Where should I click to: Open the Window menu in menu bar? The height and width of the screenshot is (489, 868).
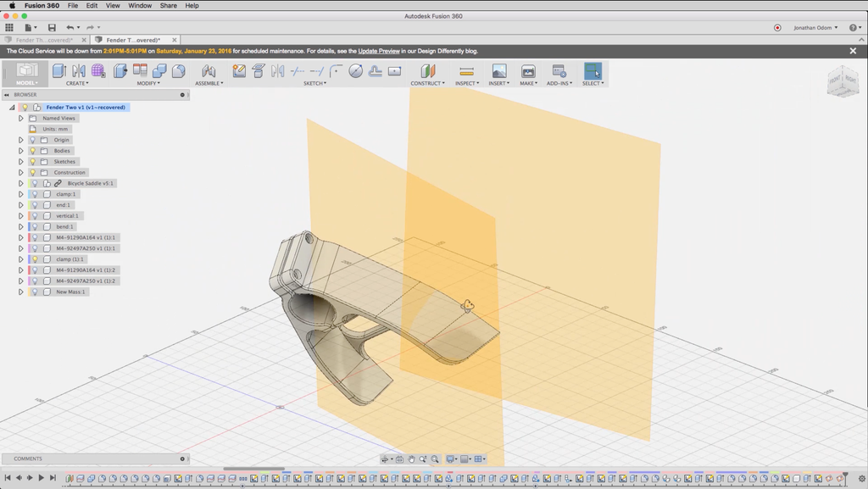point(140,5)
